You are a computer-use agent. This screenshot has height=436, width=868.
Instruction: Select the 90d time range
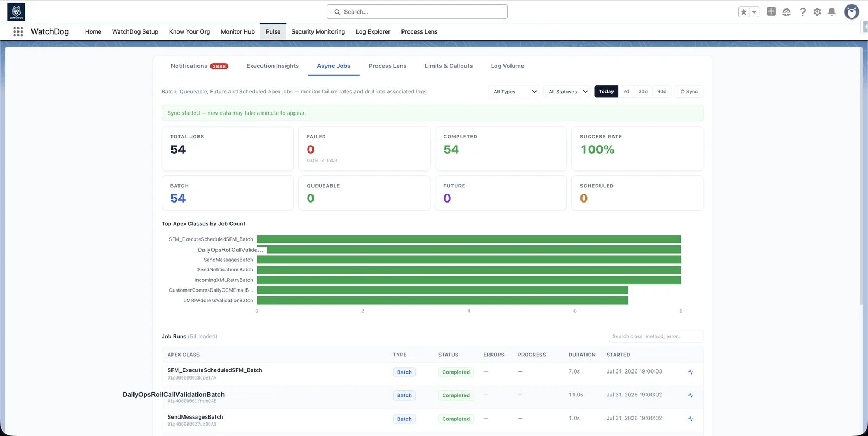pos(662,91)
